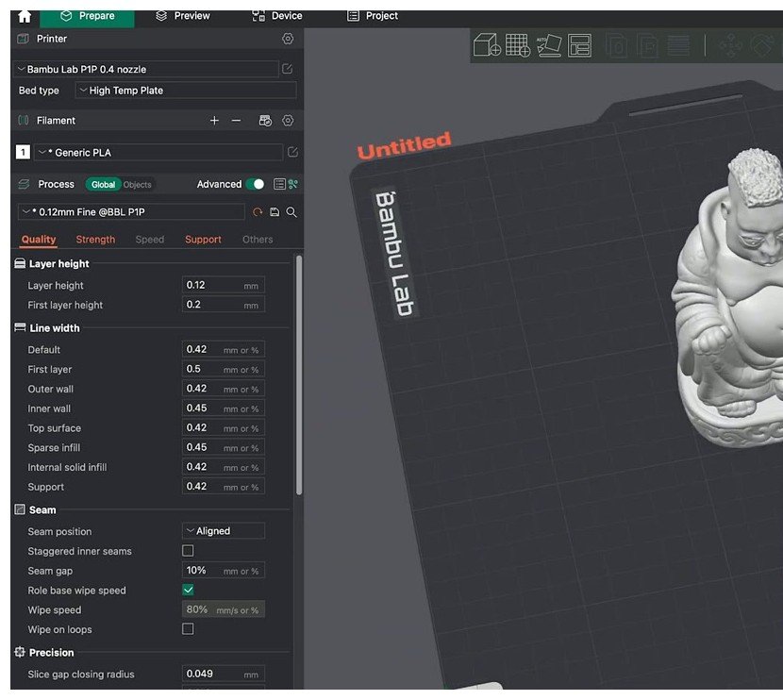Click the Seam section icon

[20, 509]
